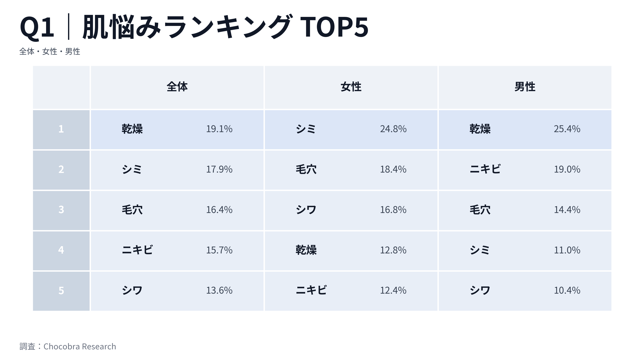
Task: Select the rank 5 row number cell
Action: [61, 291]
